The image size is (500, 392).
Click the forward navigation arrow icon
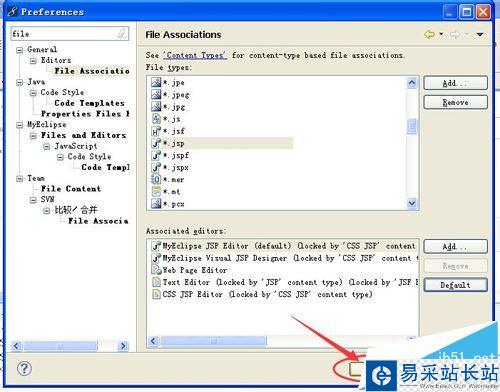pyautogui.click(x=455, y=34)
